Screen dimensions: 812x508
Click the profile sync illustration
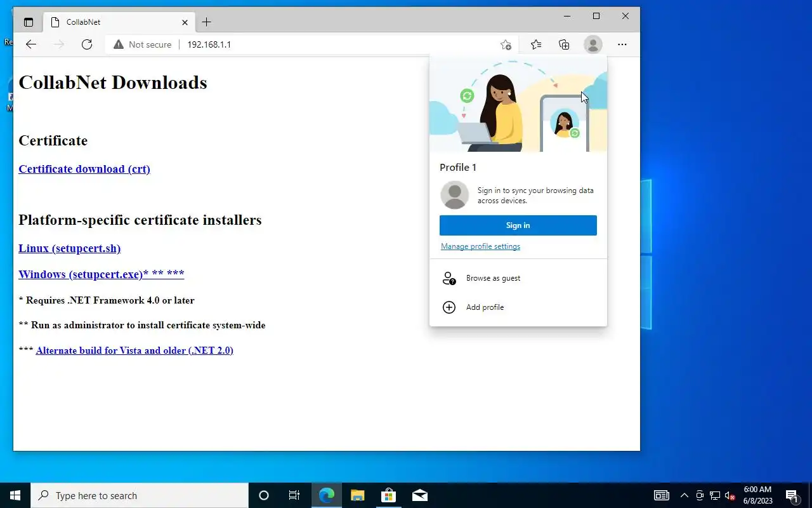click(x=518, y=105)
